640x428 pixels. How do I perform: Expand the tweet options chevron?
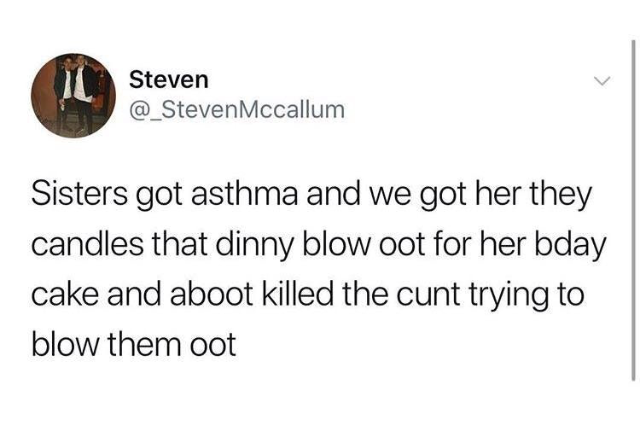point(602,80)
